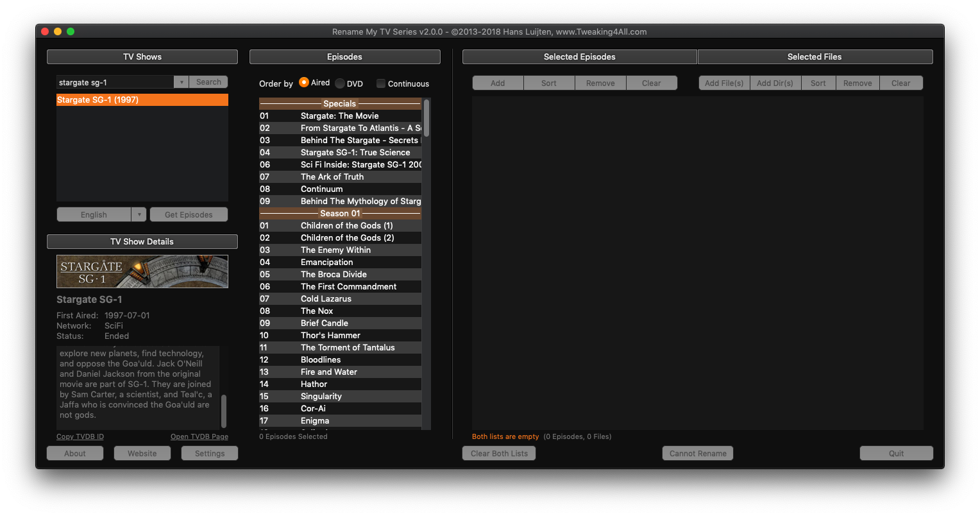Select episode Emancipation
The height and width of the screenshot is (516, 980).
pyautogui.click(x=340, y=262)
